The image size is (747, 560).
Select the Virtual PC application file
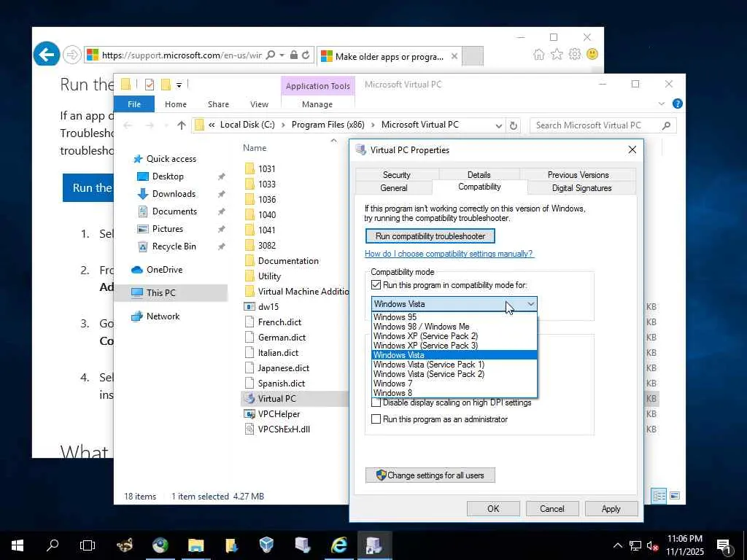tap(276, 399)
